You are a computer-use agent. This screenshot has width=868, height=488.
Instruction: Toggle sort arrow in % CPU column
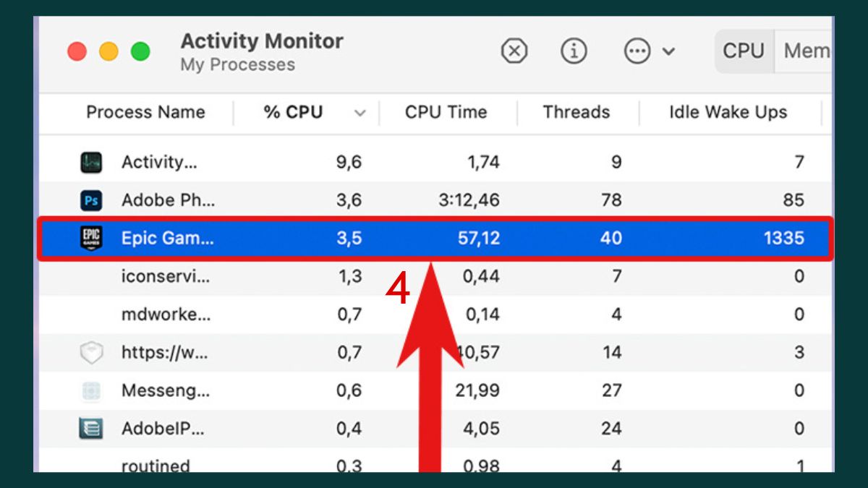pyautogui.click(x=359, y=113)
